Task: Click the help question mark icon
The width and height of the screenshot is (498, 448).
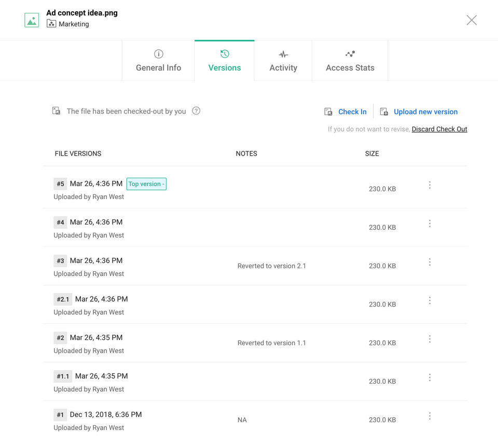Action: pos(196,110)
